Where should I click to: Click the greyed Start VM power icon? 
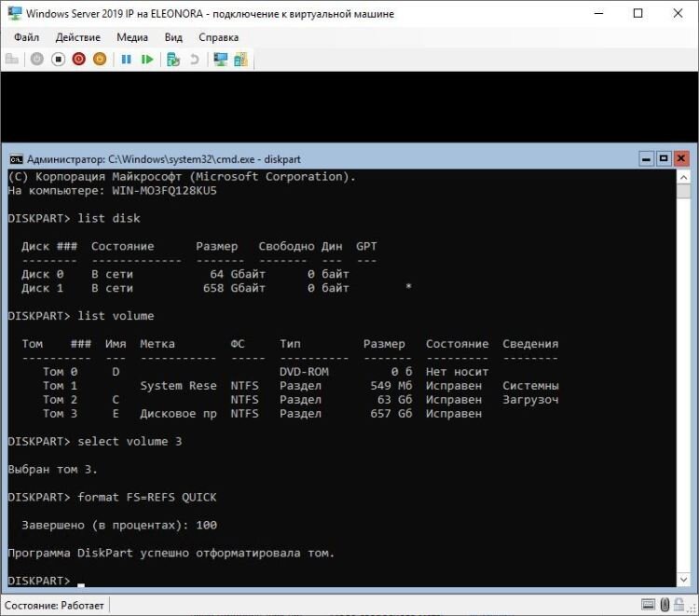(37, 59)
